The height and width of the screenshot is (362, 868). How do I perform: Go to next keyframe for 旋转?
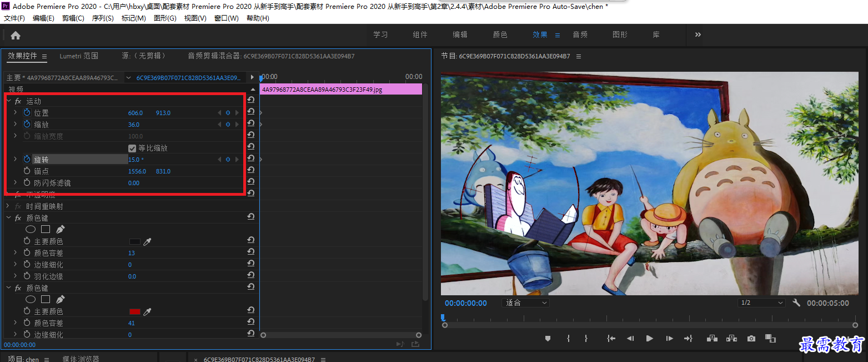(x=237, y=160)
